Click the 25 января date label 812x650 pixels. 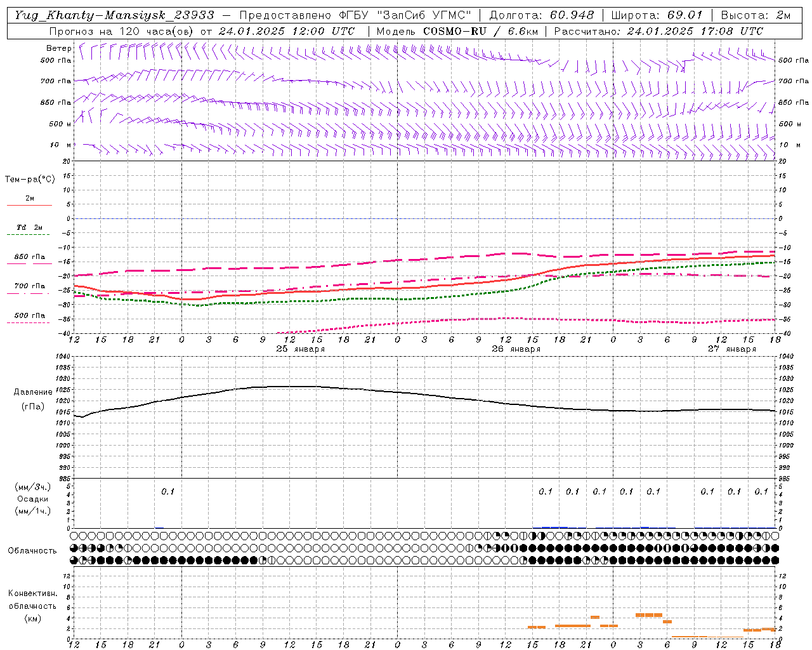[301, 349]
